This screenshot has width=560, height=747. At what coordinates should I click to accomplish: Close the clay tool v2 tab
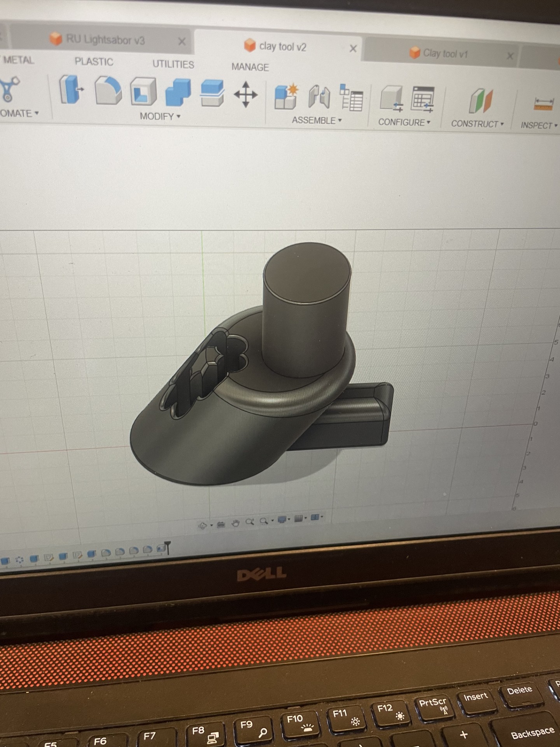pos(353,49)
